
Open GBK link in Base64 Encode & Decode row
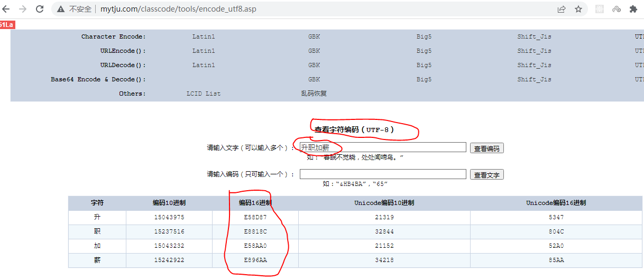(x=314, y=79)
